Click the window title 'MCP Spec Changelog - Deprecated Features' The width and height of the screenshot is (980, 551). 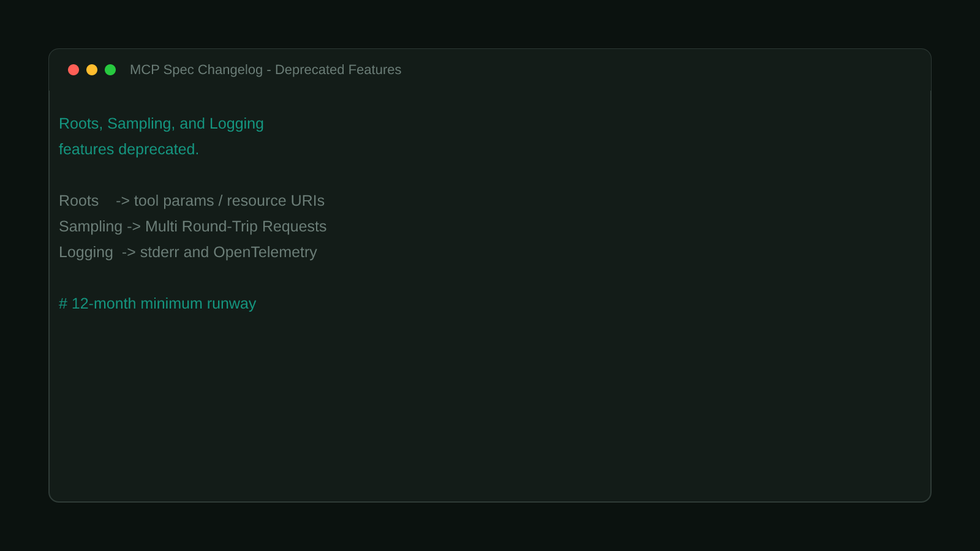pos(265,70)
